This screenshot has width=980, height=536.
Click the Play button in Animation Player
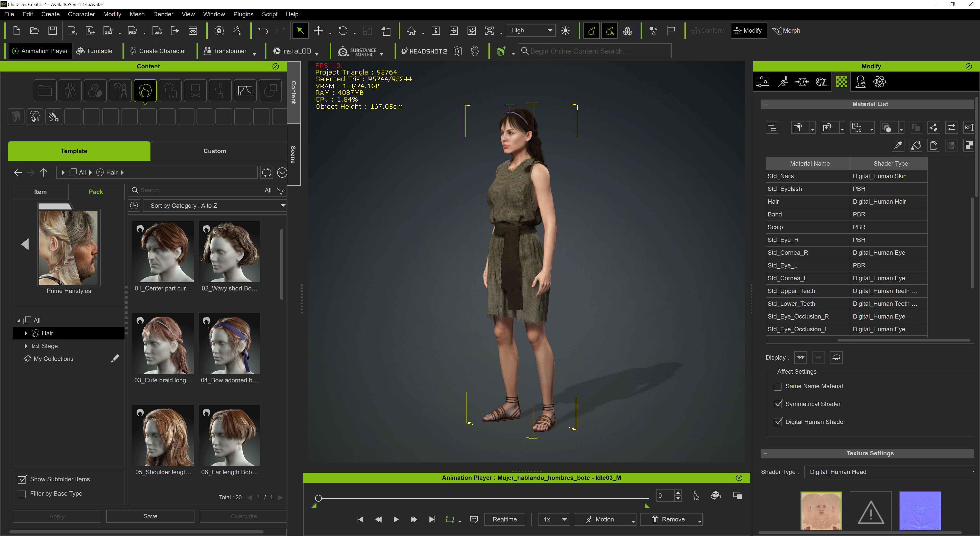click(x=396, y=519)
